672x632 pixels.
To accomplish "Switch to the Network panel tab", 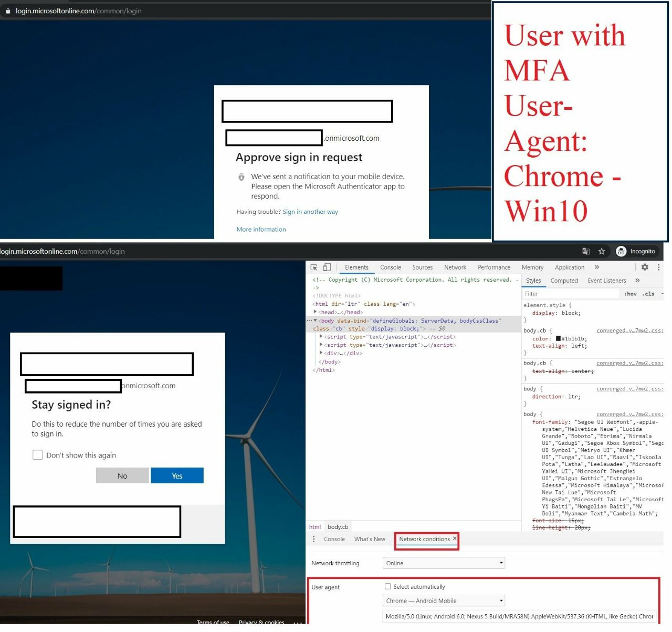I will 455,268.
